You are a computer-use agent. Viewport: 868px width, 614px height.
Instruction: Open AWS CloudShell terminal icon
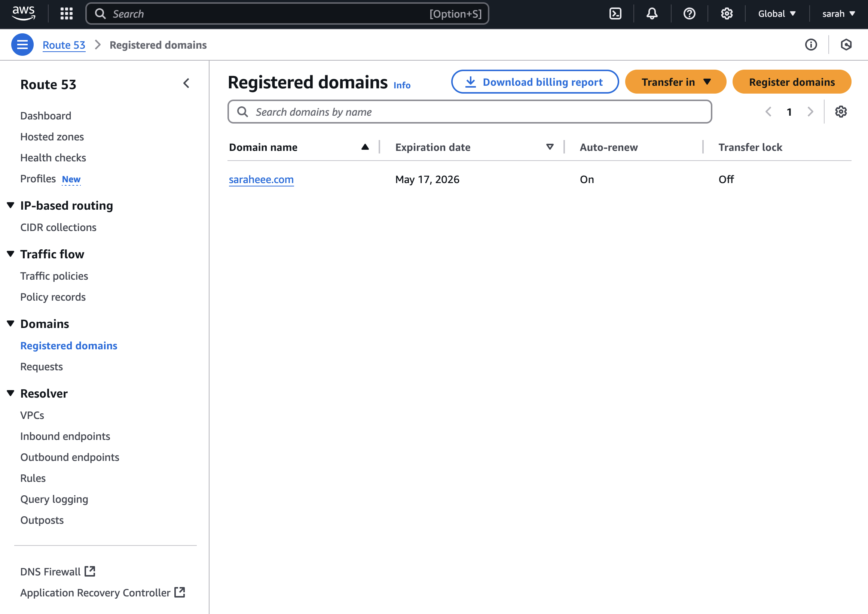tap(615, 14)
